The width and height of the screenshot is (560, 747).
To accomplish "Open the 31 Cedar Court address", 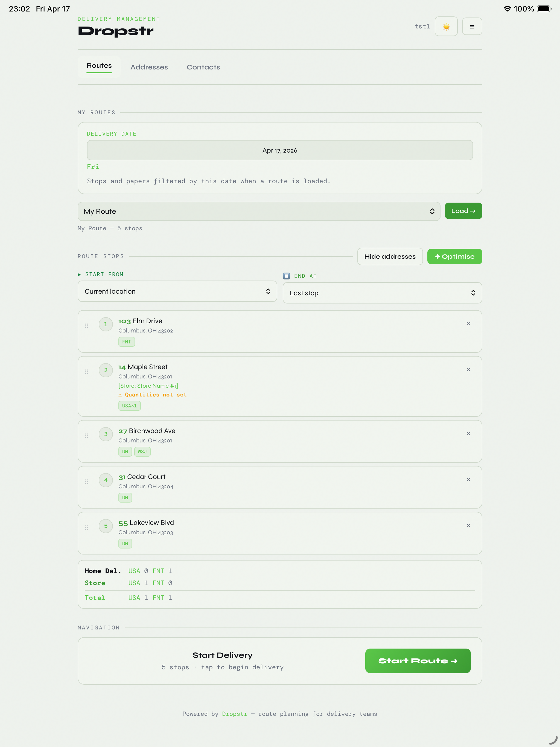I will tap(142, 477).
